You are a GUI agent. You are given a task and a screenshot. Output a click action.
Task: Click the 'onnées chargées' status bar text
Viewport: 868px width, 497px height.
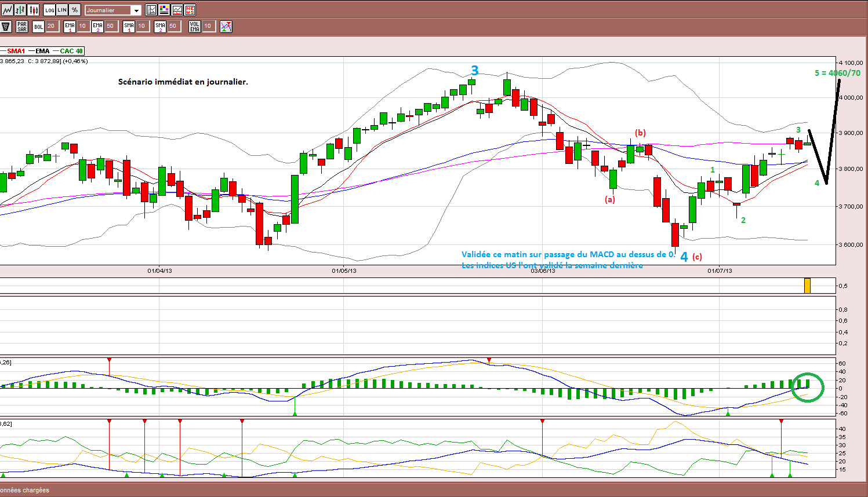tap(24, 490)
